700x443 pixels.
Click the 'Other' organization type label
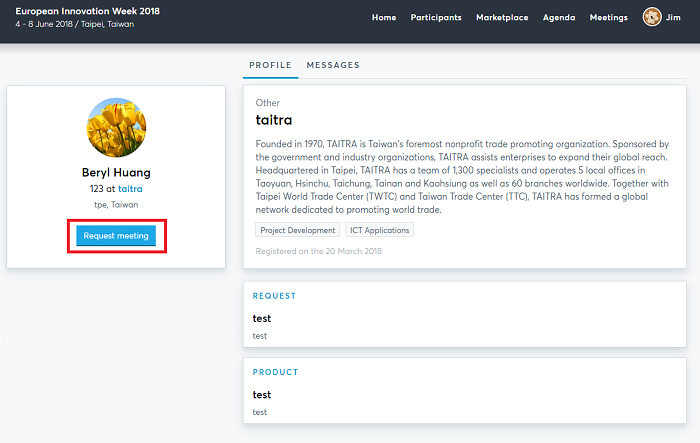coord(267,103)
